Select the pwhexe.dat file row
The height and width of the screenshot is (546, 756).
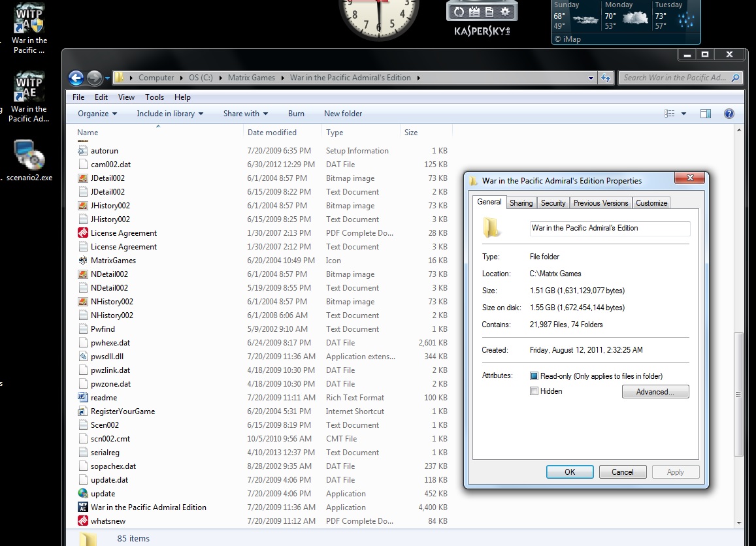click(x=263, y=343)
